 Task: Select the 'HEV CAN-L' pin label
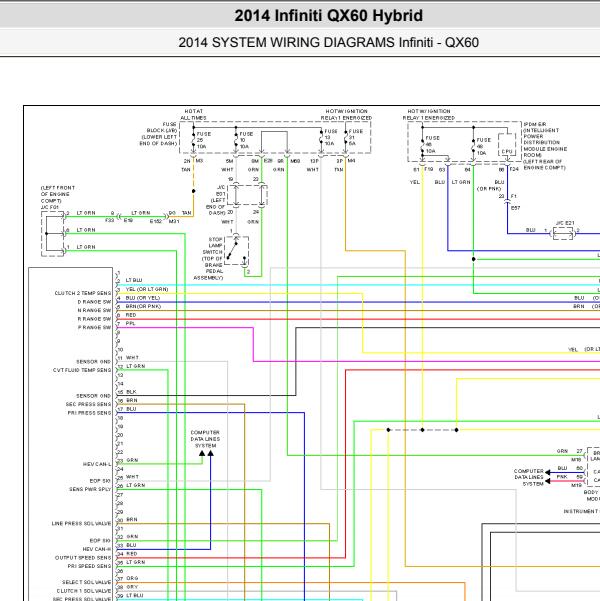(x=97, y=464)
